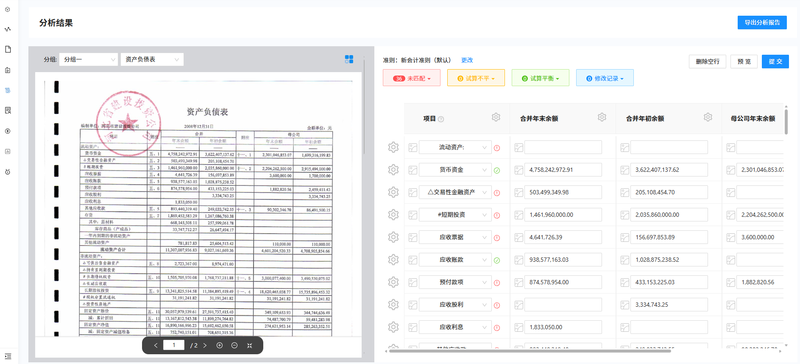Click the help icon next to 项目
The height and width of the screenshot is (364, 800).
441,119
